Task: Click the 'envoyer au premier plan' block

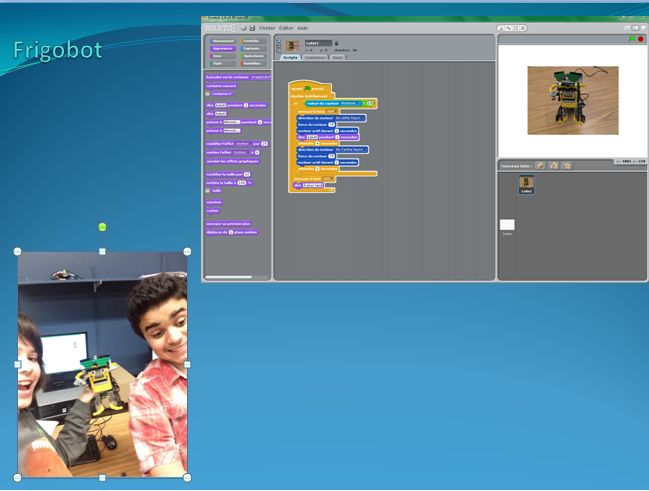Action: coord(228,224)
